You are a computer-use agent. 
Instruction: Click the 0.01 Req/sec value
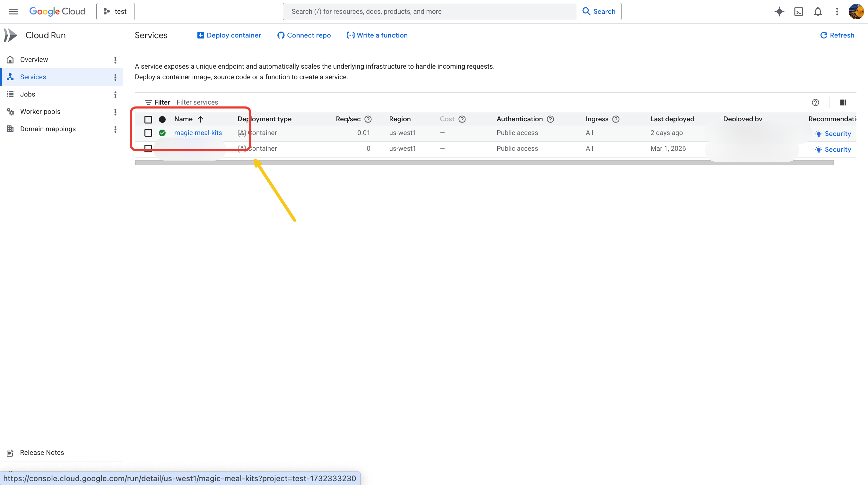(363, 133)
